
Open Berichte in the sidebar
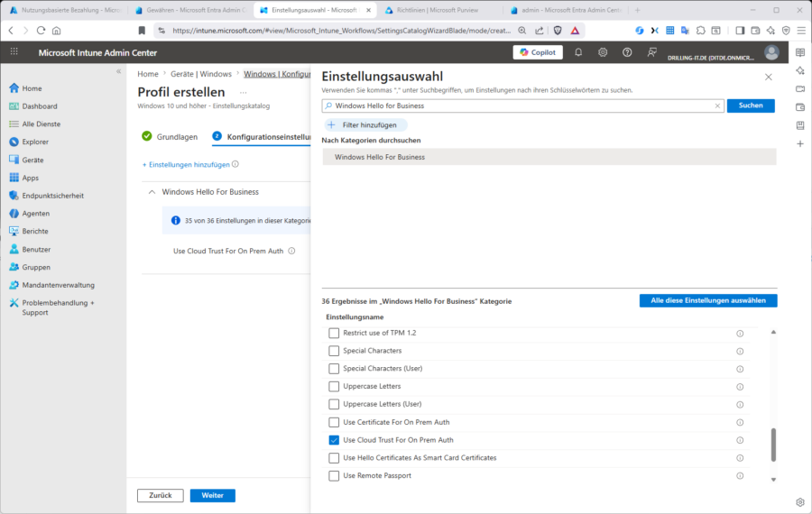pos(29,232)
